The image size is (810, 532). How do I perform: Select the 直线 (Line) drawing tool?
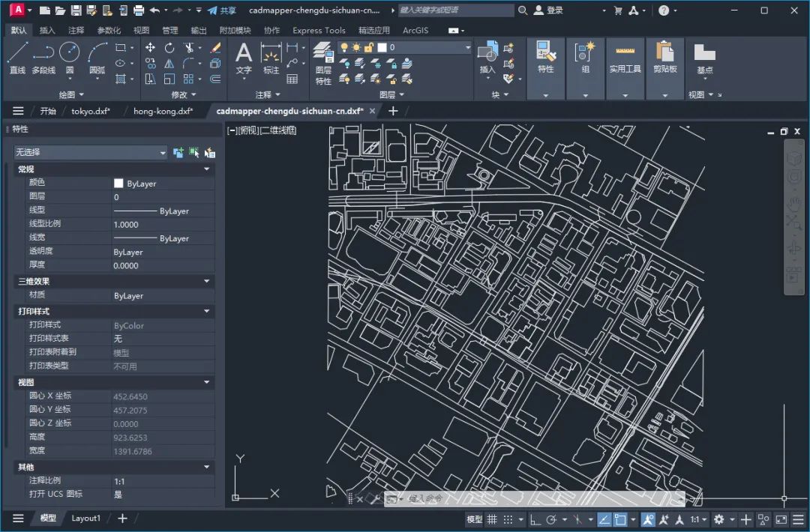(17, 58)
